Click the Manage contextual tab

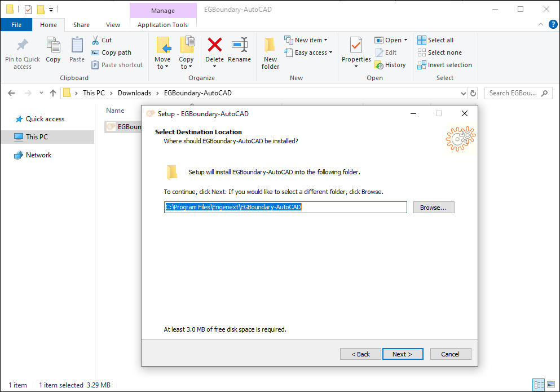(163, 11)
